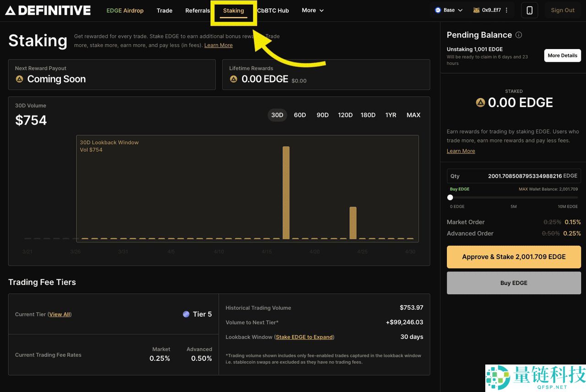Image resolution: width=586 pixels, height=392 pixels.
Task: Open the More navigation dropdown
Action: [312, 10]
